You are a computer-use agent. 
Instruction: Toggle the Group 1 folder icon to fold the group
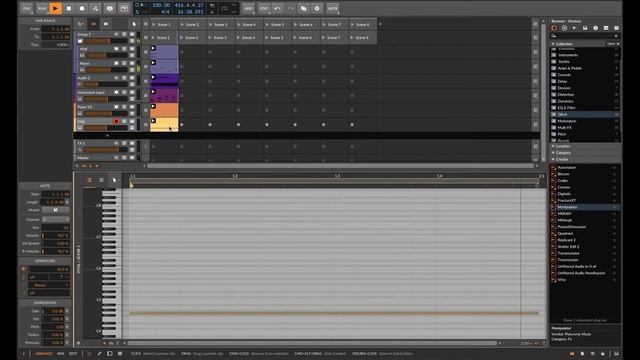[80, 41]
